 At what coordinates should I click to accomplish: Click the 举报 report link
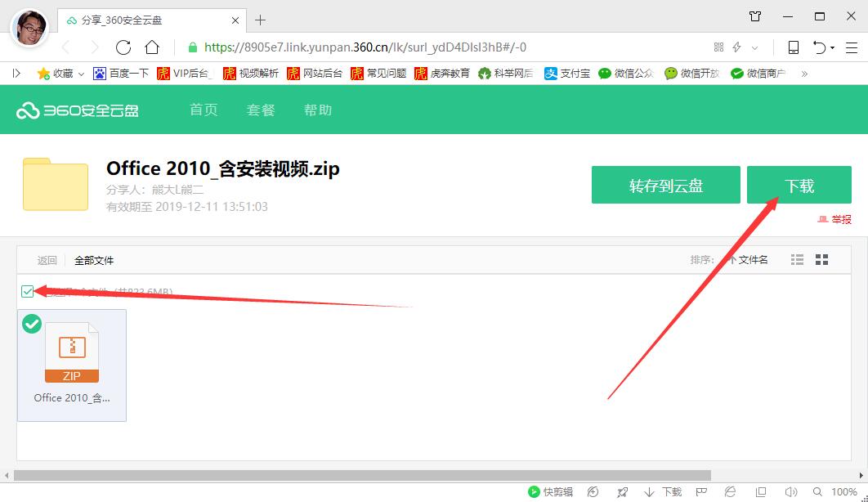click(x=834, y=219)
